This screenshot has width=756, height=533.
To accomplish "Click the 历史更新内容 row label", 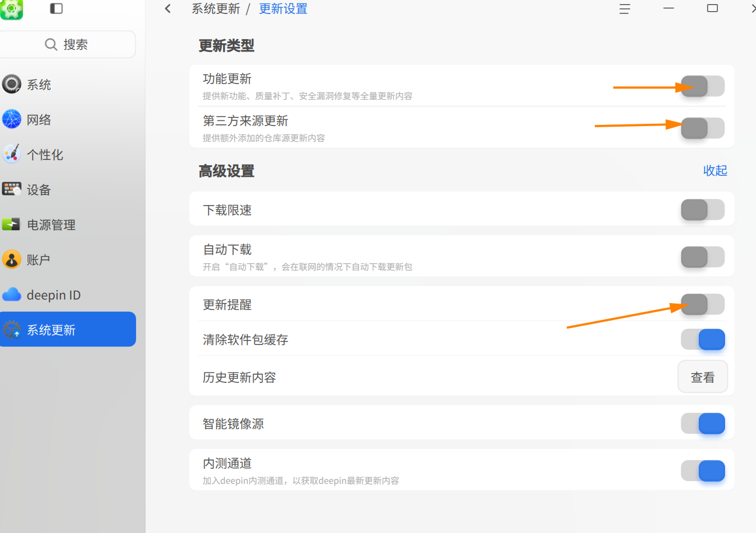I will [240, 378].
